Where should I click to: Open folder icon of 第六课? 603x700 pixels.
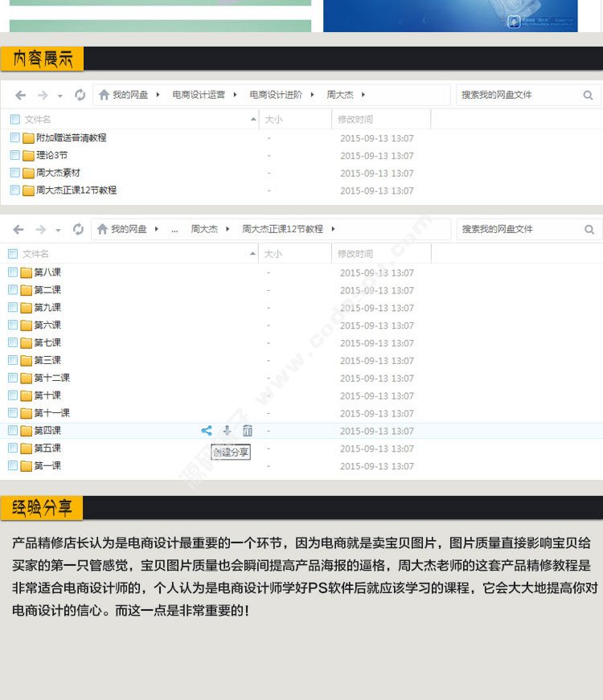tap(27, 325)
